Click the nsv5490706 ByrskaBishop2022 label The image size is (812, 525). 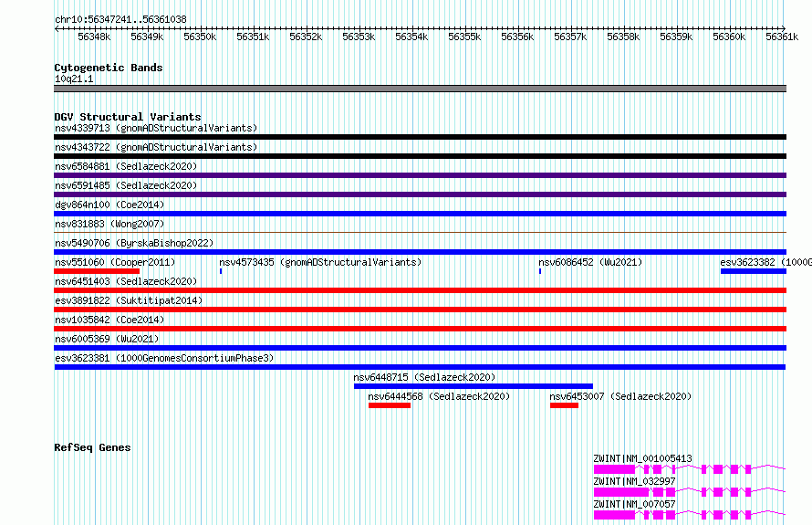point(134,243)
